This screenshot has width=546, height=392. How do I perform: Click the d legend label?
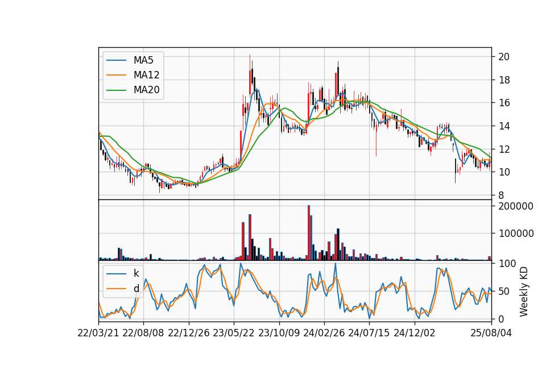click(x=136, y=289)
